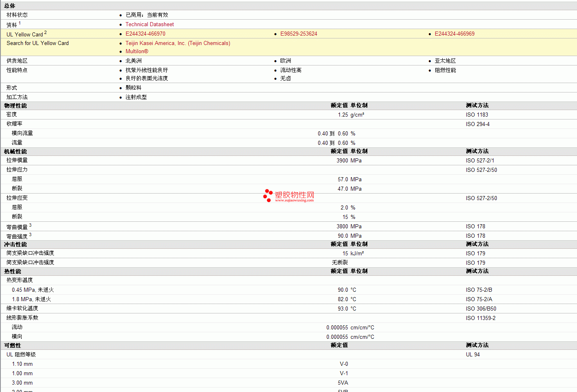Select the 维卡软化温度 row label
This screenshot has height=392, width=577.
23,309
